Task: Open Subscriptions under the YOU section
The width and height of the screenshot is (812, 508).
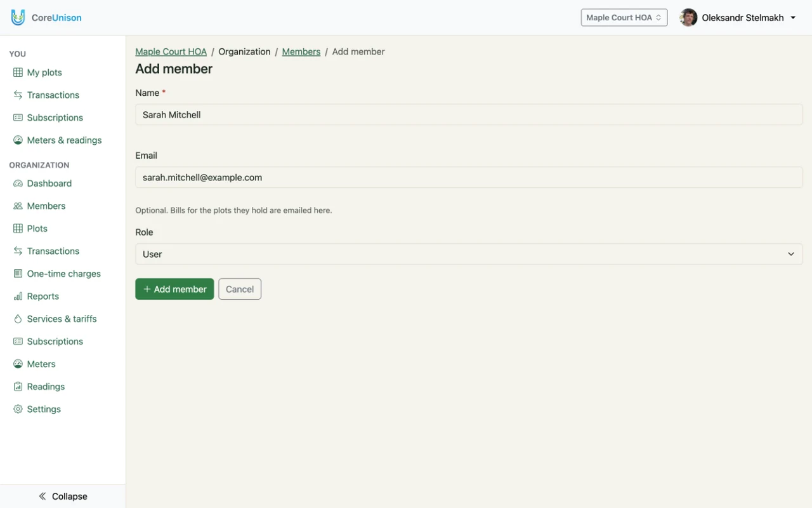Action: [x=48, y=117]
